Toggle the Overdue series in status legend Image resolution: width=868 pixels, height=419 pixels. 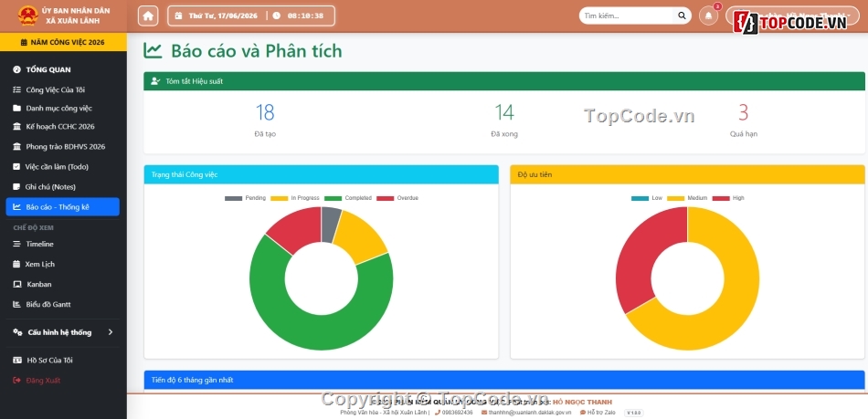[x=397, y=198]
